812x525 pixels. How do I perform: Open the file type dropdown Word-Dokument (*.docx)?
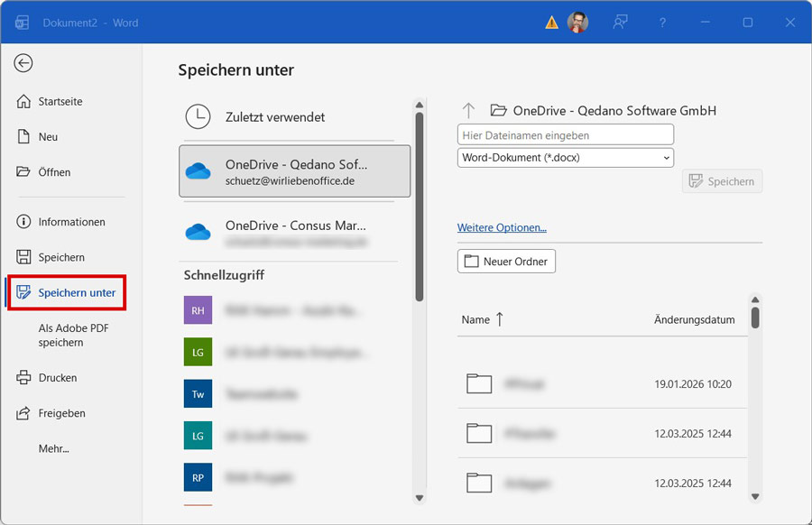pos(565,157)
